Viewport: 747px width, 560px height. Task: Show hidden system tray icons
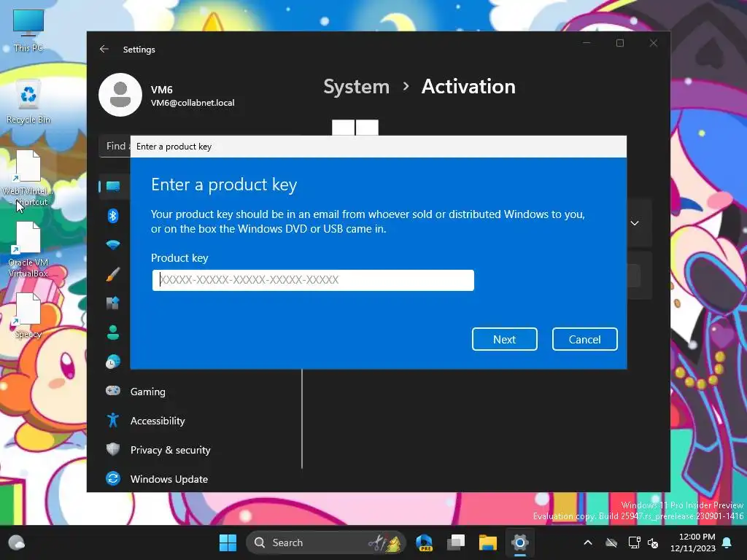tap(588, 542)
